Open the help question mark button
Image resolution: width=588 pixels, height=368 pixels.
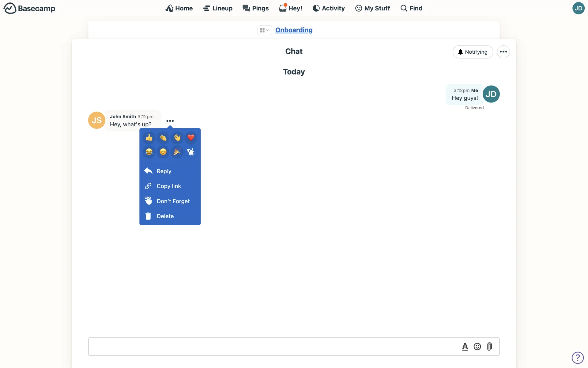pos(578,358)
